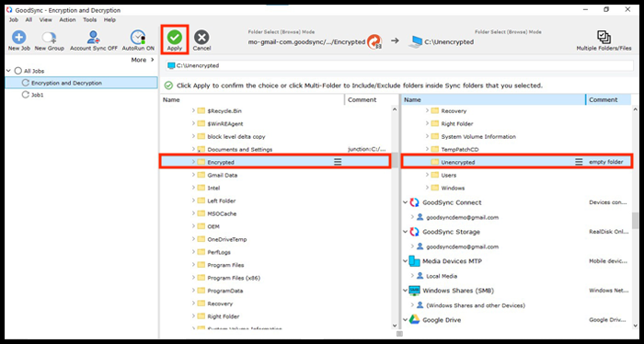644x344 pixels.
Task: Select the Encryption and Decryption job
Action: click(x=81, y=83)
